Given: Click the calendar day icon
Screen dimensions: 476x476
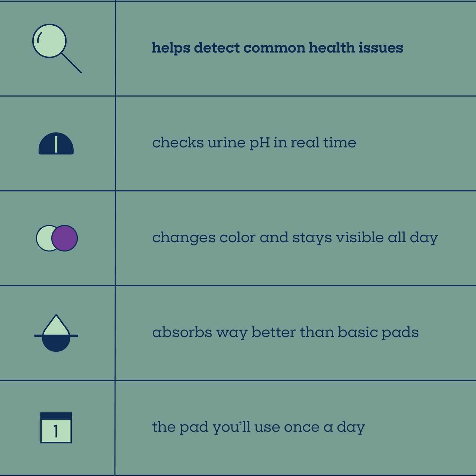Looking at the screenshot, I should coord(56,427).
